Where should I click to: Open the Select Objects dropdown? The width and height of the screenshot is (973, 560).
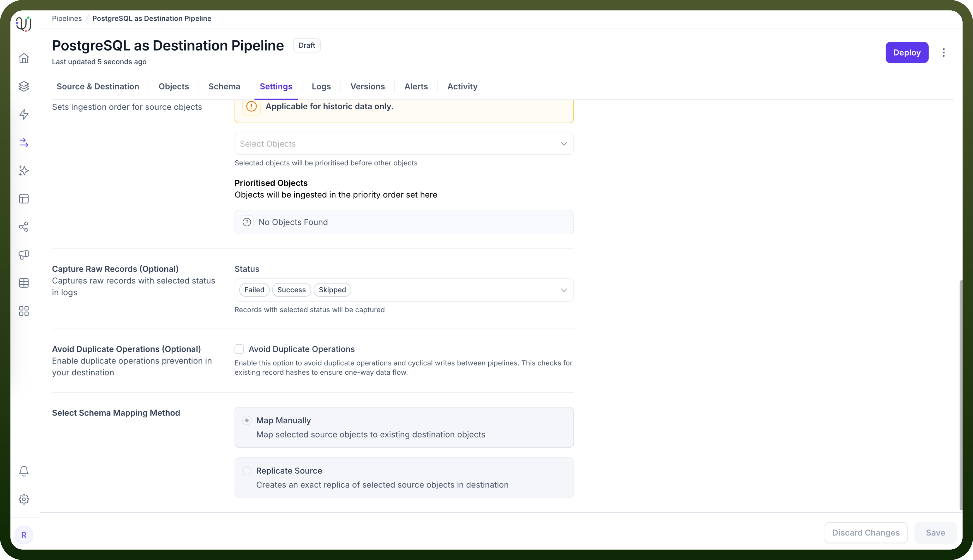coord(404,143)
